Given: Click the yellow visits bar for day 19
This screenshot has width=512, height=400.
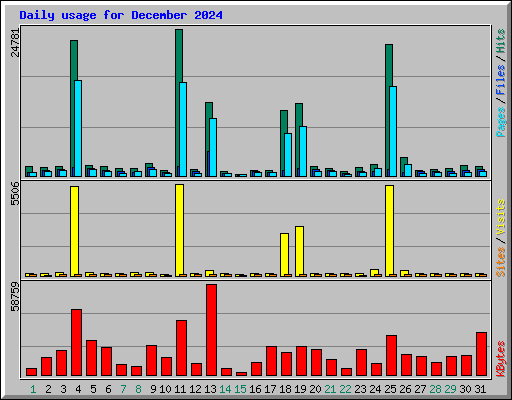Looking at the screenshot, I should click(299, 251).
